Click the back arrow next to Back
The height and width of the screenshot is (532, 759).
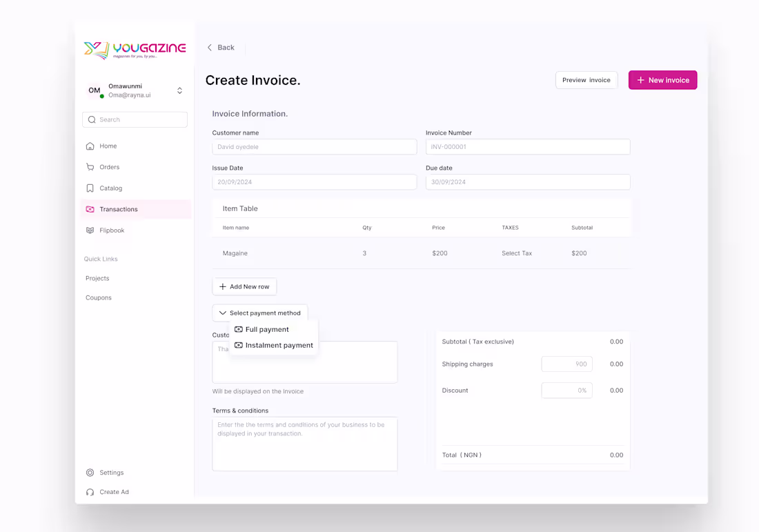tap(210, 48)
